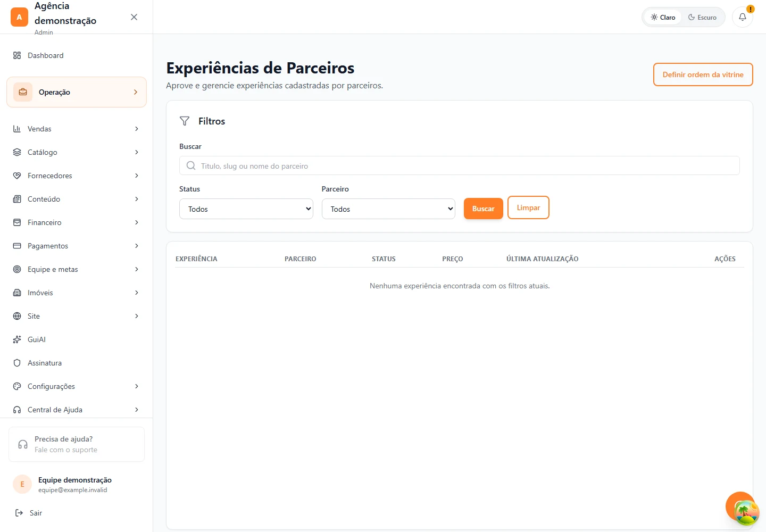Viewport: 766px width, 532px height.
Task: Click the Dashboard grid icon
Action: pos(17,55)
